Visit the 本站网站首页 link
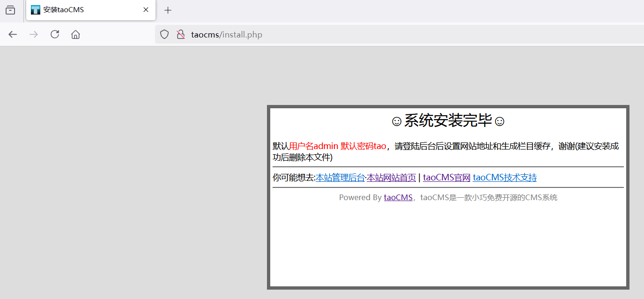Screen dimensions: 644x299 click(391, 178)
